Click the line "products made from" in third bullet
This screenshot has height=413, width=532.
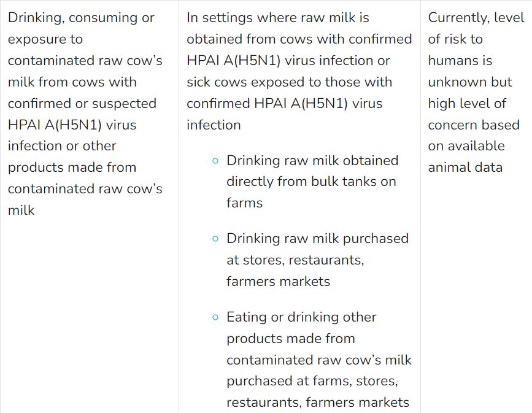coord(291,339)
